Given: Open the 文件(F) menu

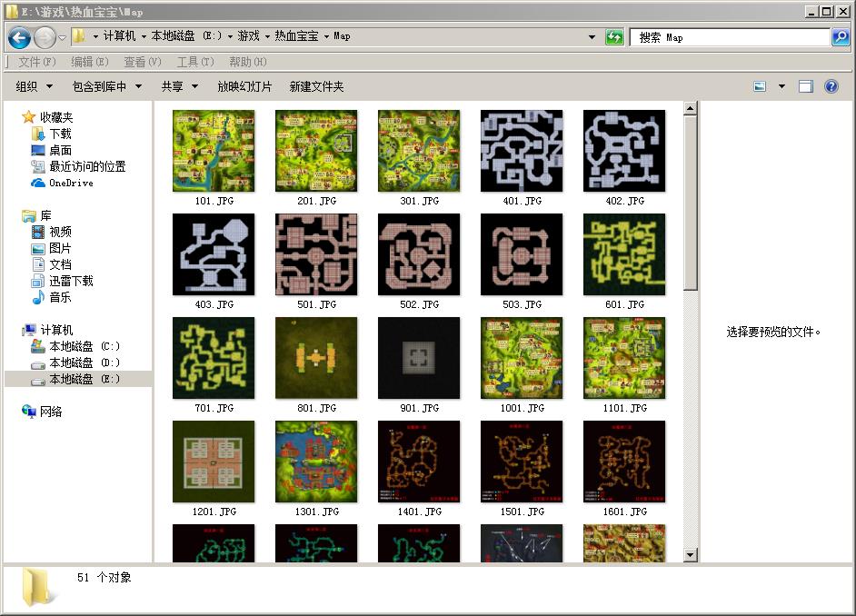Looking at the screenshot, I should click(36, 62).
